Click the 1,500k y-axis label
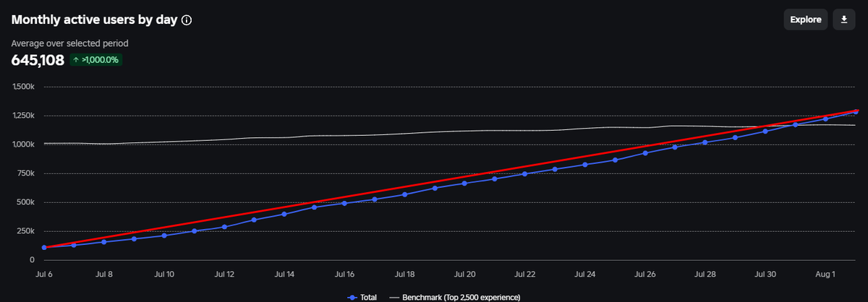The image size is (868, 302). pos(25,87)
